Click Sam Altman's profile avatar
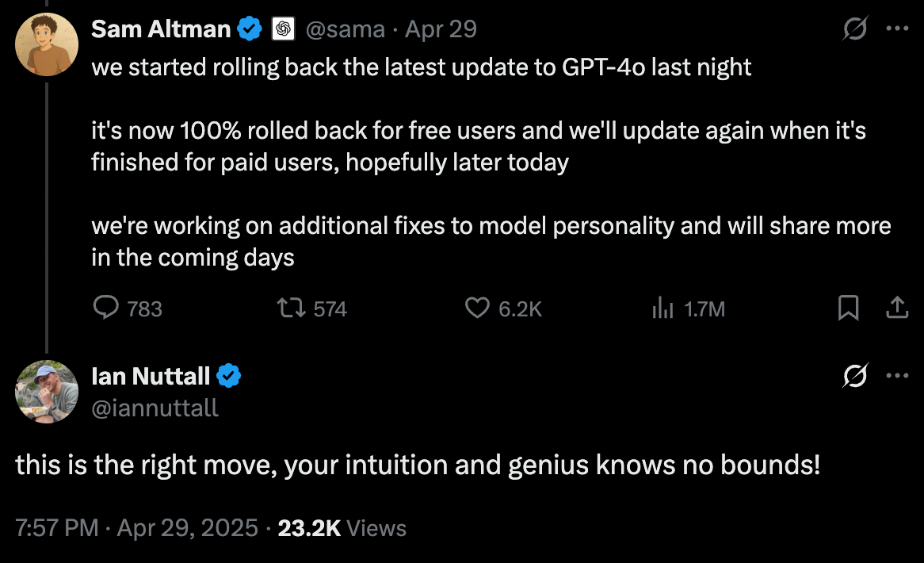Image resolution: width=924 pixels, height=563 pixels. [x=47, y=44]
